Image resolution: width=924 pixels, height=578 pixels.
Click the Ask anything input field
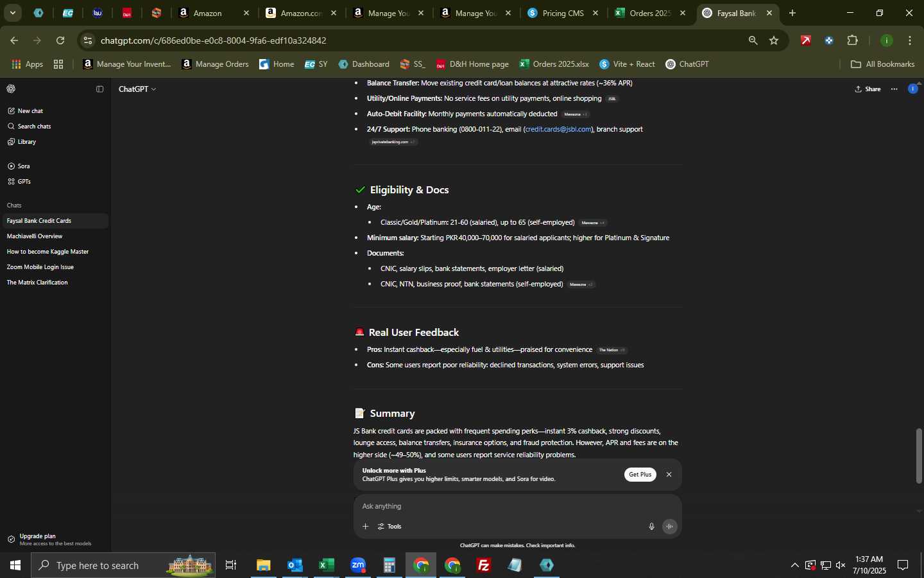[517, 506]
